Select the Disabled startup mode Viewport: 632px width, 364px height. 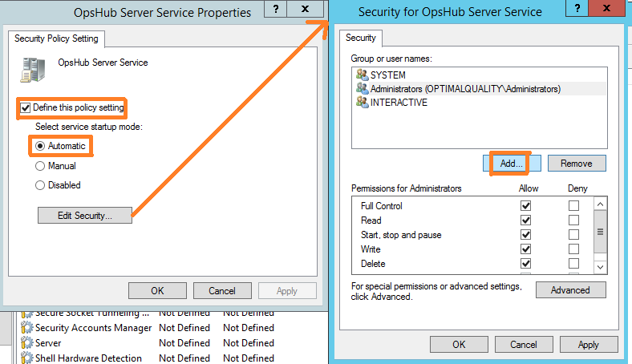[x=40, y=185]
